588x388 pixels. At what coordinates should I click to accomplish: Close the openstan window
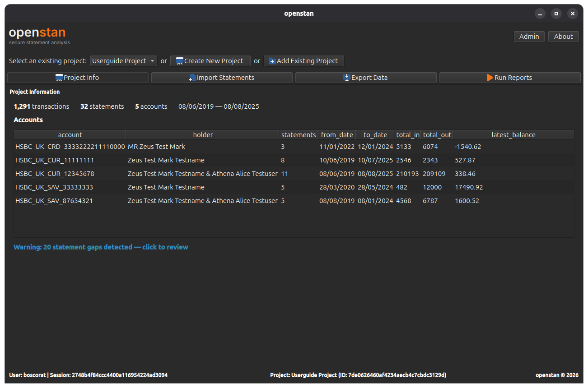tap(573, 14)
